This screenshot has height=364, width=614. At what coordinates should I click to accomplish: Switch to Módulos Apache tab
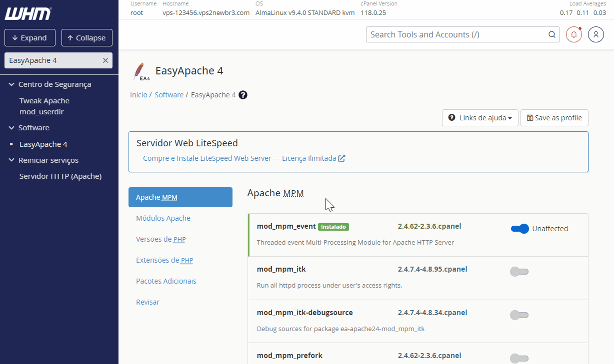163,218
